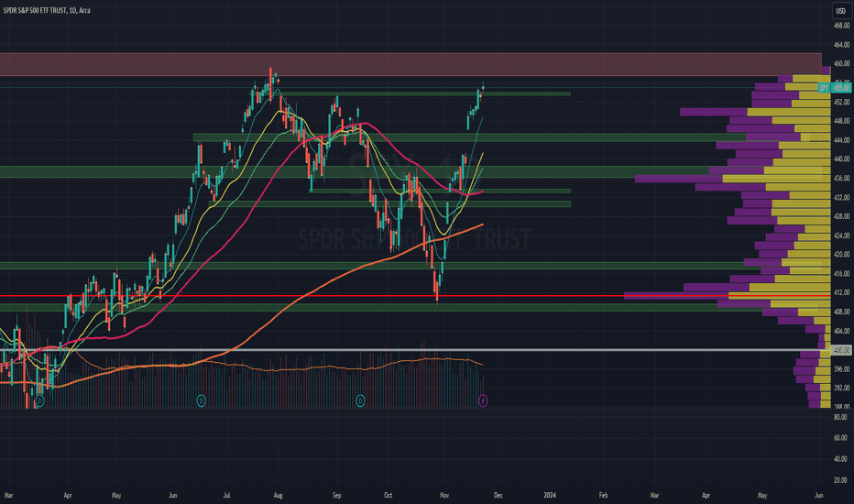The width and height of the screenshot is (854, 504).
Task: Click the Oct date axis label
Action: tap(388, 495)
